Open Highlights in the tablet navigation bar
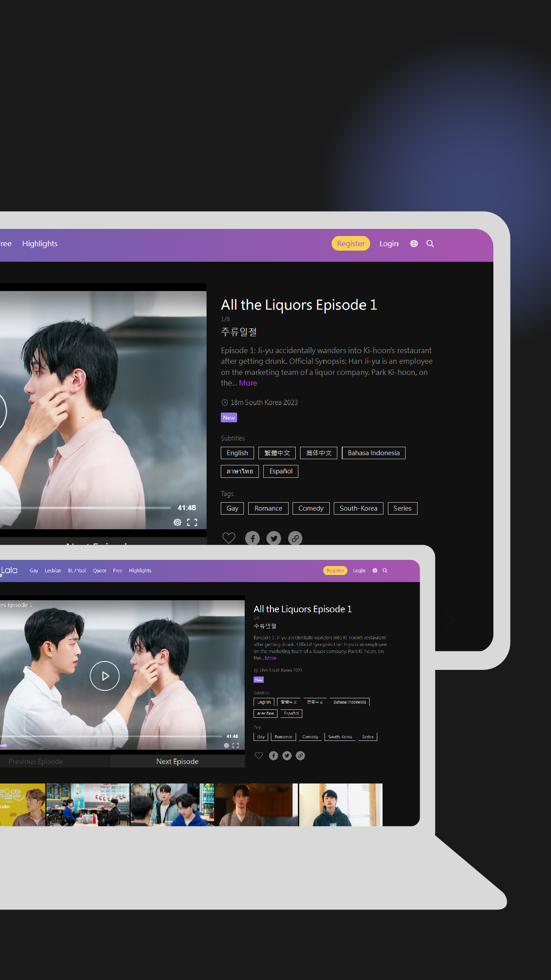Screen dimensions: 551x980 [x=40, y=244]
